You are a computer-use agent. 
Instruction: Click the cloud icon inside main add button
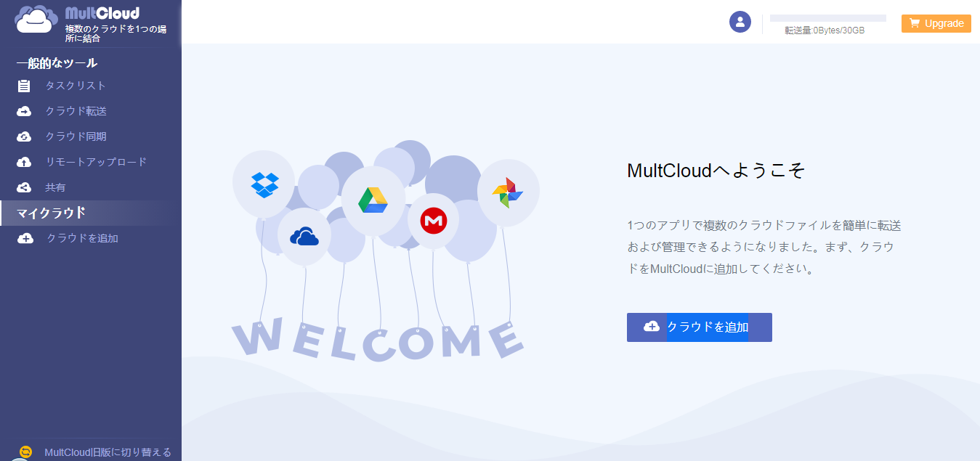point(652,327)
